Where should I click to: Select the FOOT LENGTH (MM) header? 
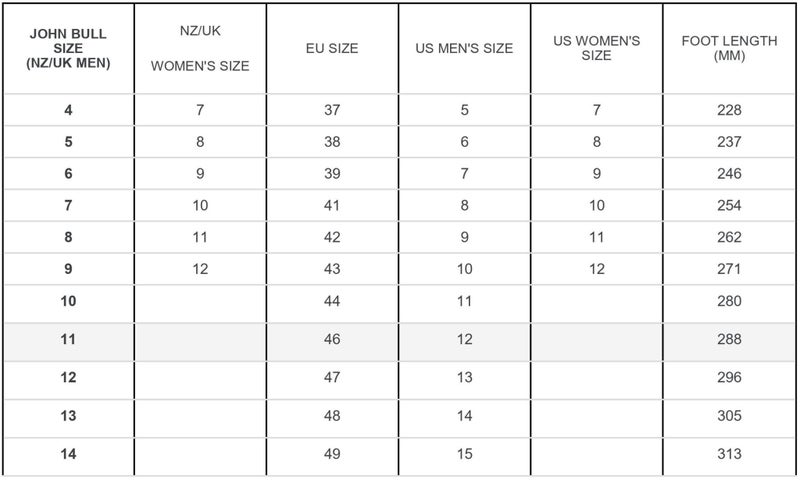(729, 48)
